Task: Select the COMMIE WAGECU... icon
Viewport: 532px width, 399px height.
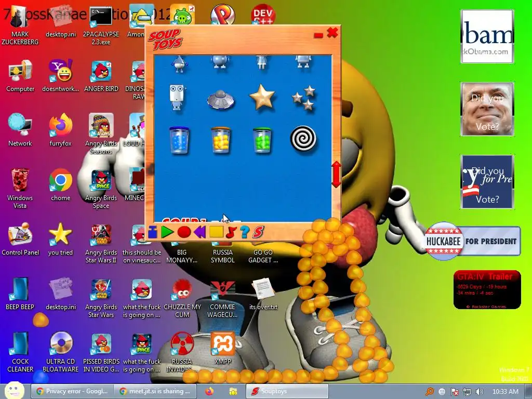Action: pos(222,298)
